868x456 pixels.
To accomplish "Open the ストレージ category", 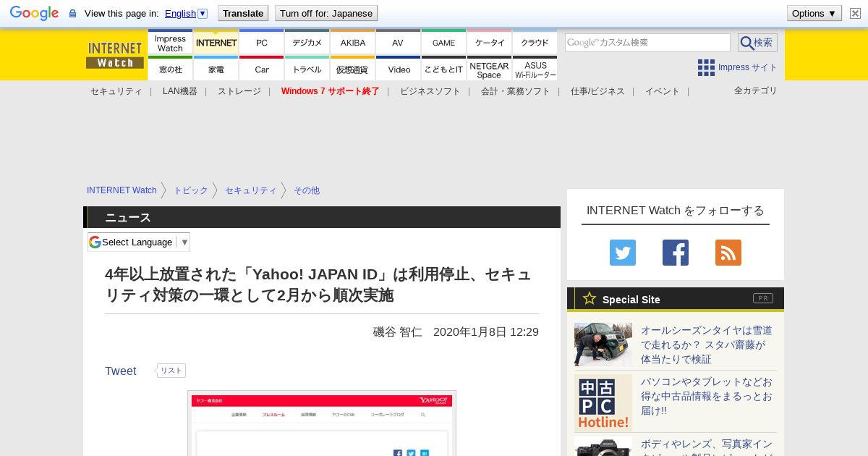I will 239,91.
